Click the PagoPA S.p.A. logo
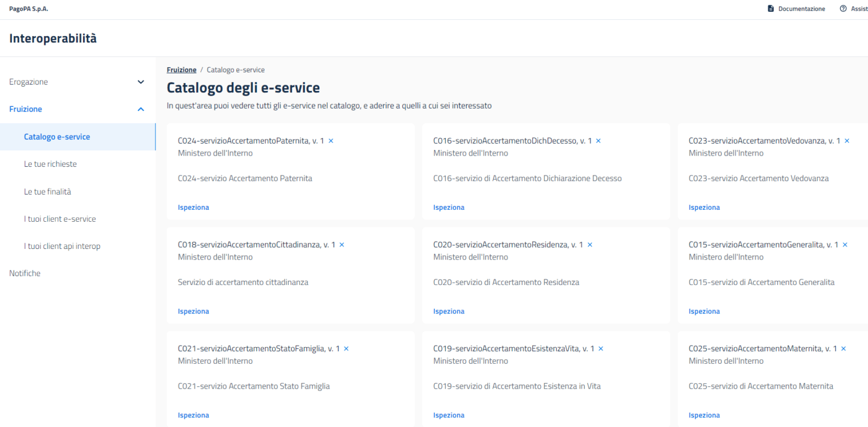868x427 pixels. [x=28, y=8]
